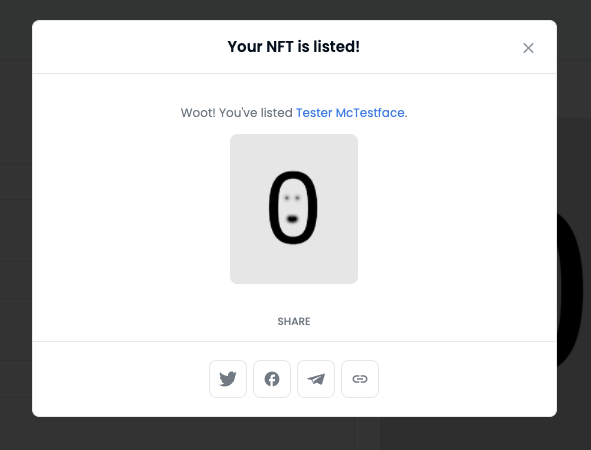Screen dimensions: 591x450
Task: Copy the listing link with chain icon
Action: coord(360,379)
